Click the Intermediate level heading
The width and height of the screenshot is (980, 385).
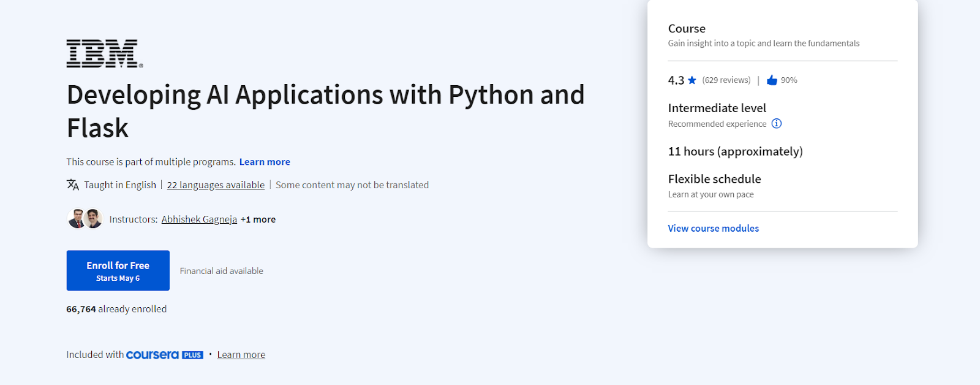pyautogui.click(x=717, y=108)
